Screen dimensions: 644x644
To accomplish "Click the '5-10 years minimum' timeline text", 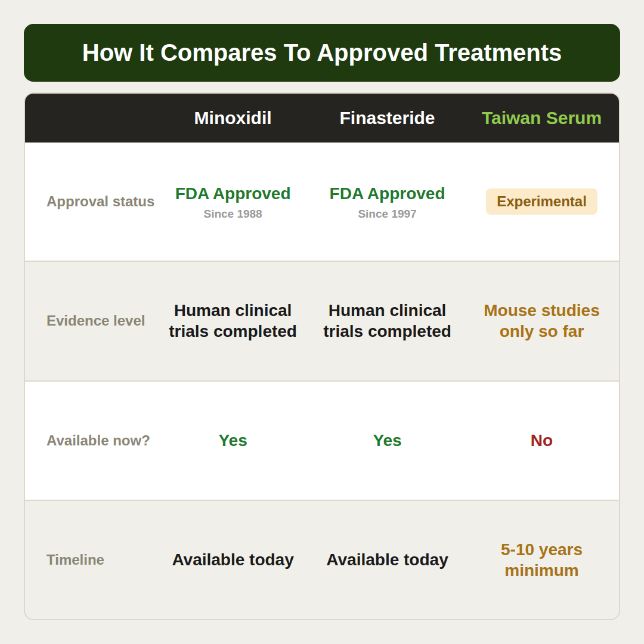I will point(541,560).
